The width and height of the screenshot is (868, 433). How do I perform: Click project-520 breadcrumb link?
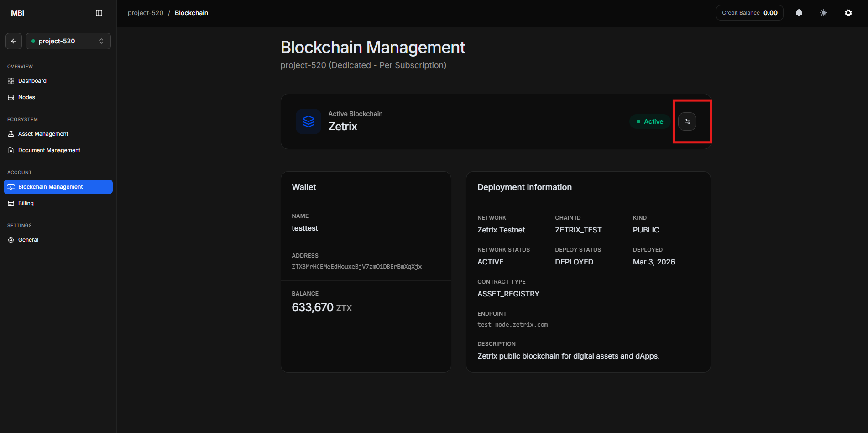pos(145,13)
